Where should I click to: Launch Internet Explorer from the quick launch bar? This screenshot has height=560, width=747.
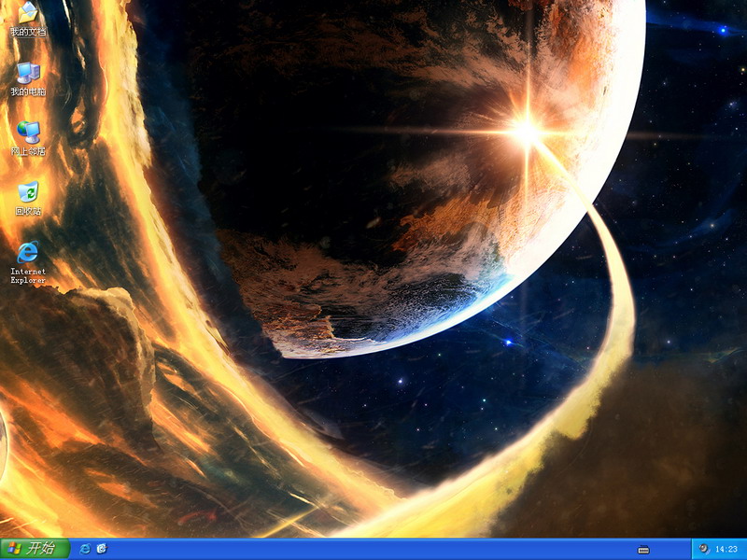[86, 549]
